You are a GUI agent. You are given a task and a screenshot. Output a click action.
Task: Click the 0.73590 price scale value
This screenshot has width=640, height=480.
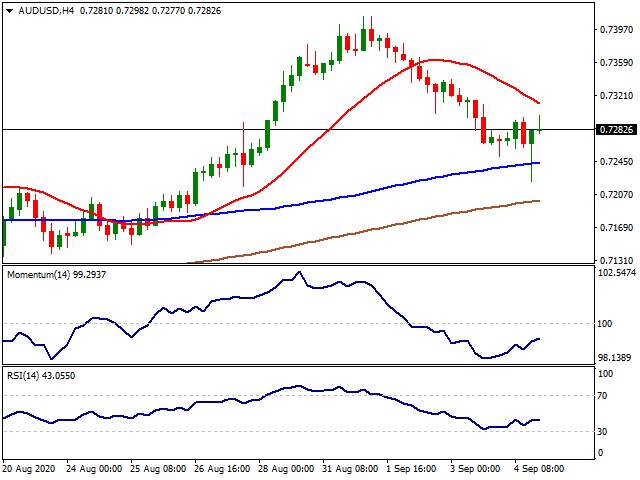[616, 63]
